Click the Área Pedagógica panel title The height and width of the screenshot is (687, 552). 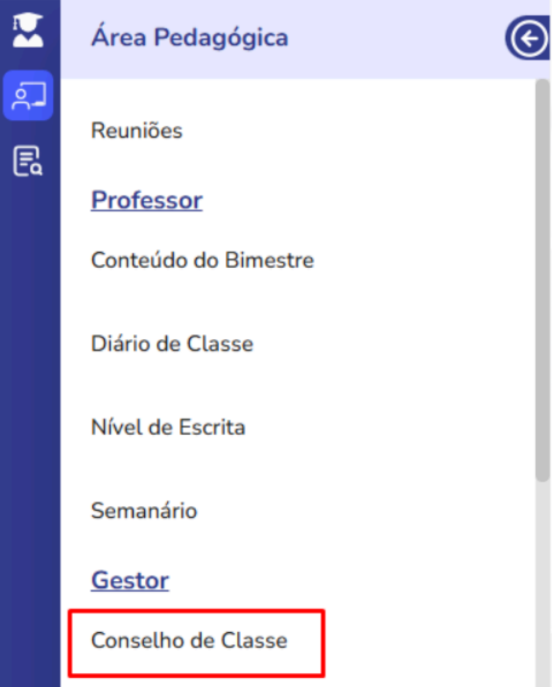click(x=190, y=38)
